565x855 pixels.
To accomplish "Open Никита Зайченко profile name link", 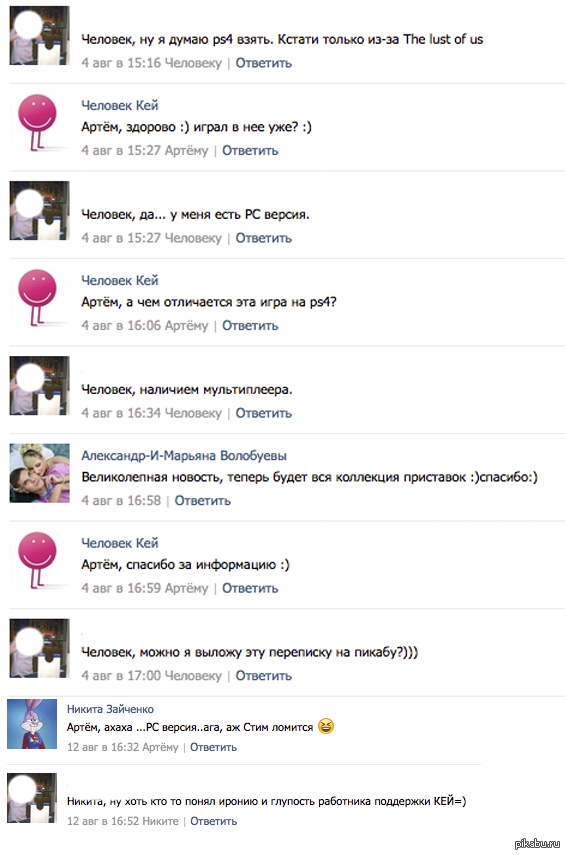I will 110,709.
